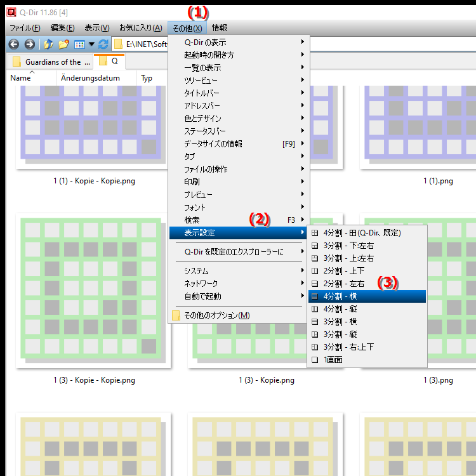
Task: Click the refresh toolbar icon
Action: pos(103,44)
